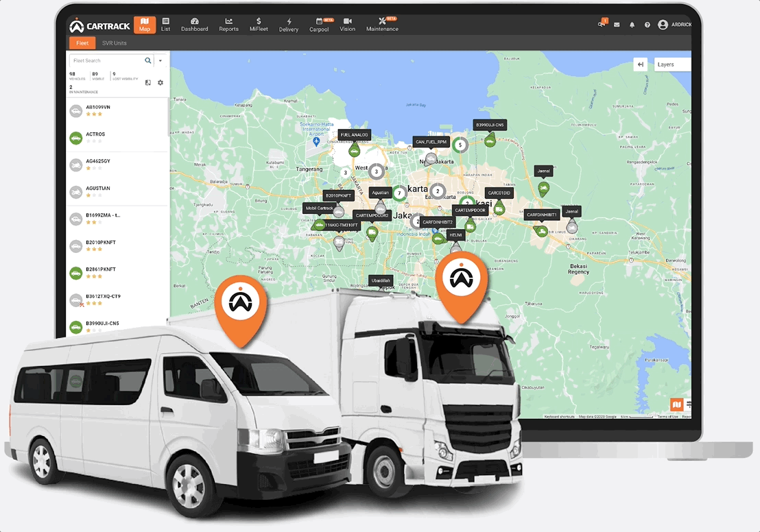Click Soekarno-Hatta International Airport pin
The height and width of the screenshot is (532, 760).
pyautogui.click(x=316, y=141)
